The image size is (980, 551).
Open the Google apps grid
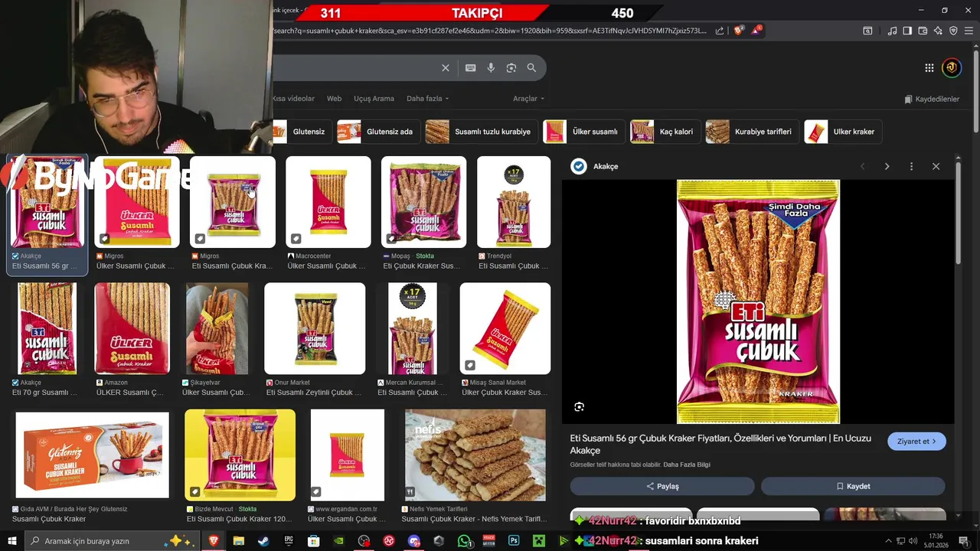pyautogui.click(x=929, y=68)
